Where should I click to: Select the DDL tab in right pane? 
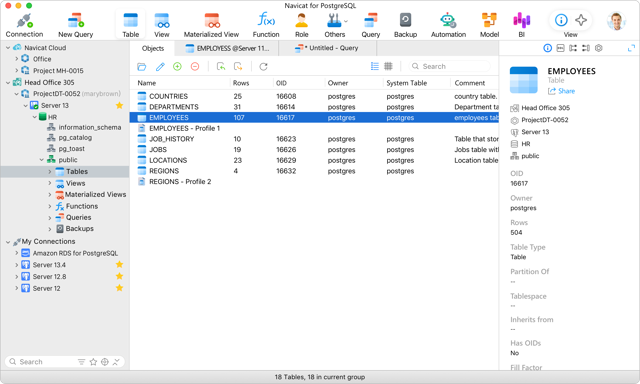point(560,48)
